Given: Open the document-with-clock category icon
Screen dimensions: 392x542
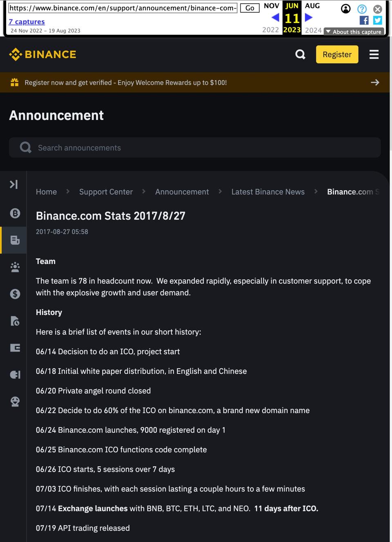Looking at the screenshot, I should point(15,321).
